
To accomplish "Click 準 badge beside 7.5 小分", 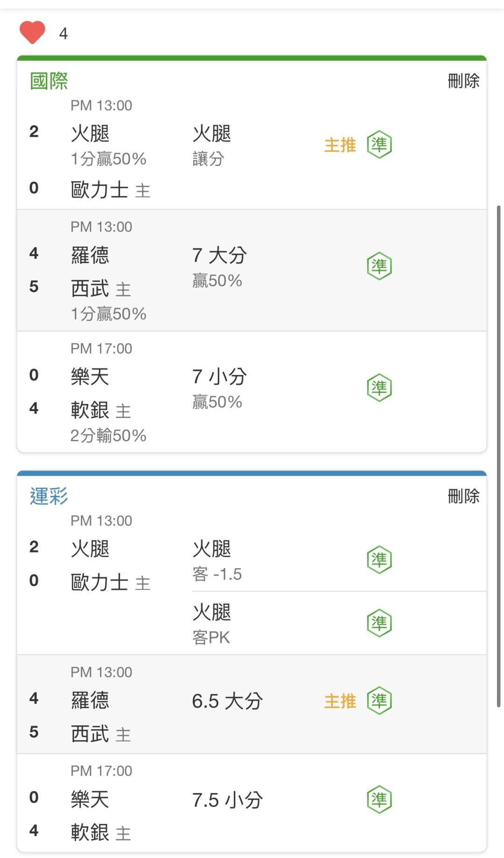I will [379, 800].
